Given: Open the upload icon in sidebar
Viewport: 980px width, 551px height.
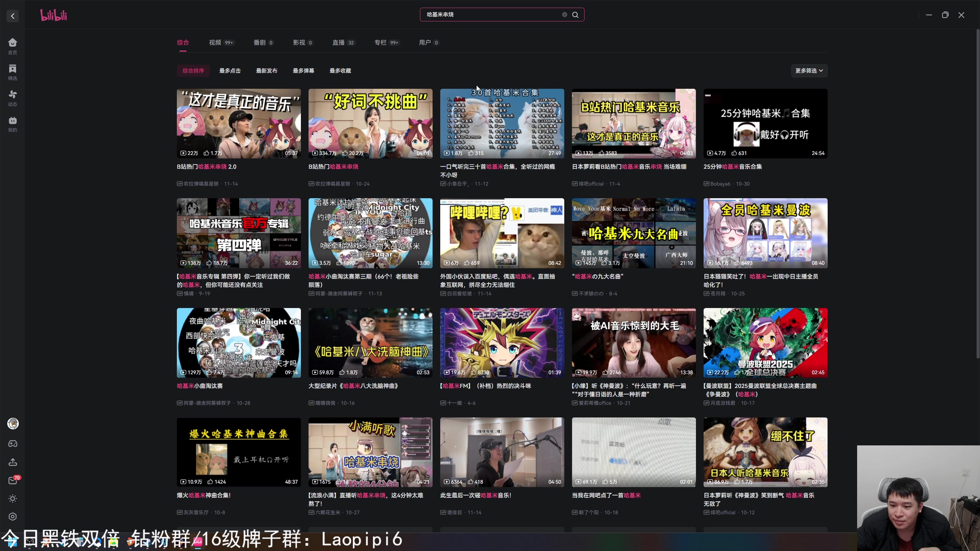Looking at the screenshot, I should [13, 462].
